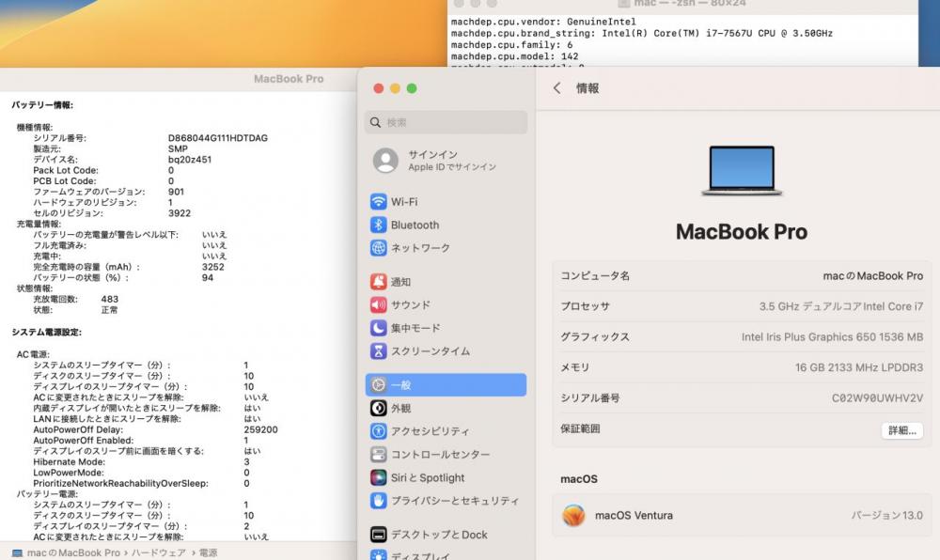Open Privacy & Security hand icon
The height and width of the screenshot is (560, 940).
tap(378, 500)
